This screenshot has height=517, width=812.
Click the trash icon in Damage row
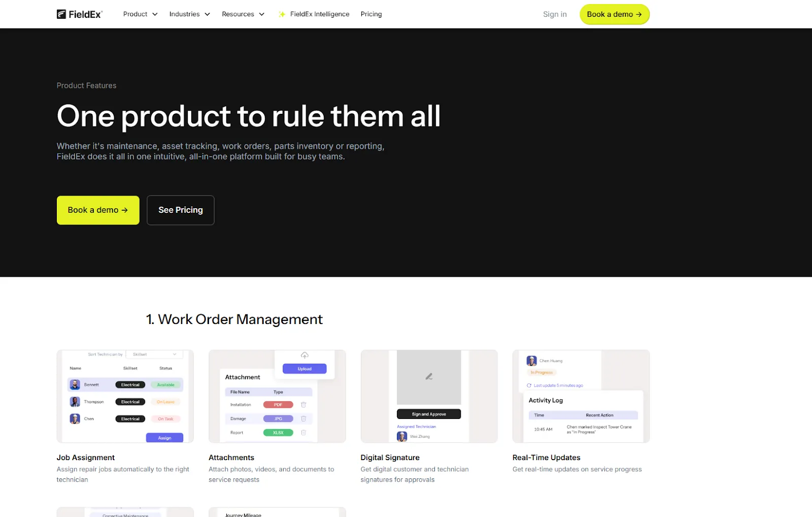pos(303,418)
